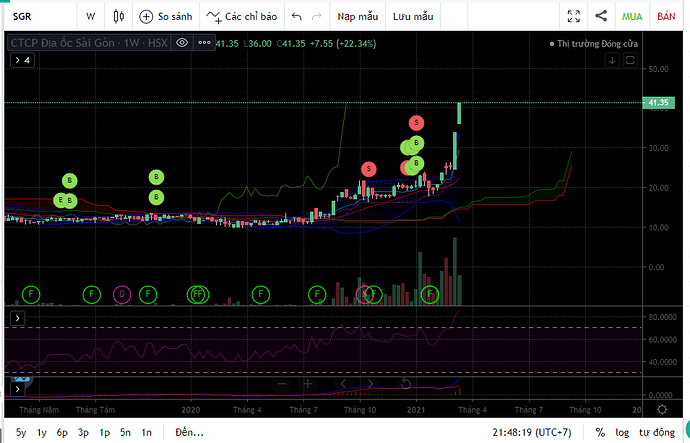Zoom out chart with minus button

click(282, 384)
